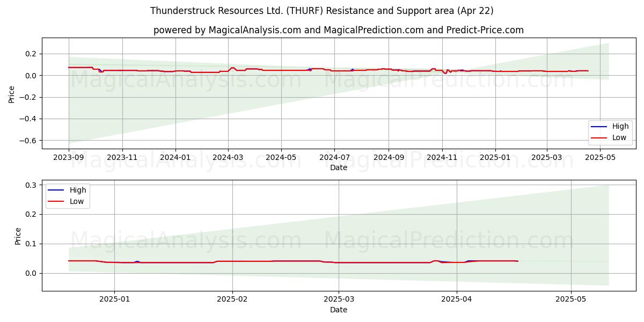644x322 pixels.
Task: Click the 2024-01 date tick label
Action: [176, 158]
